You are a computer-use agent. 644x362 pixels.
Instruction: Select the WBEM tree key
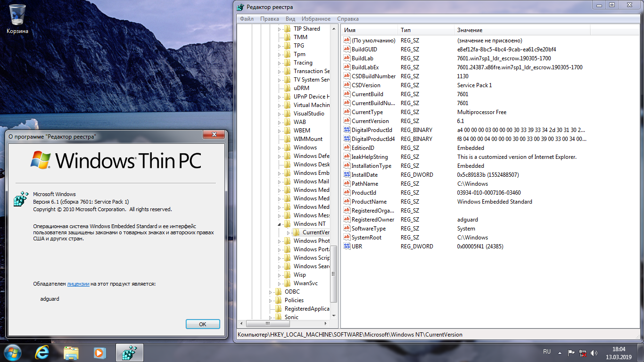click(302, 131)
